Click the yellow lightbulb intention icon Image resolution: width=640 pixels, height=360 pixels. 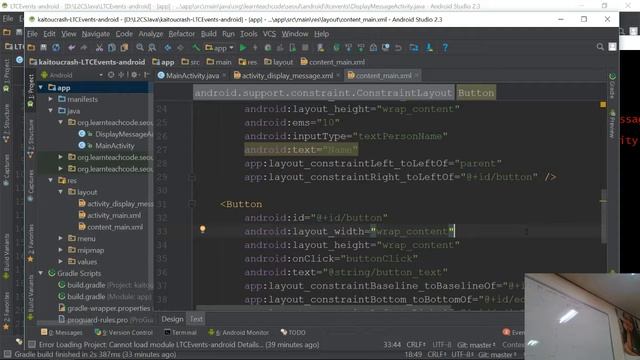point(202,229)
